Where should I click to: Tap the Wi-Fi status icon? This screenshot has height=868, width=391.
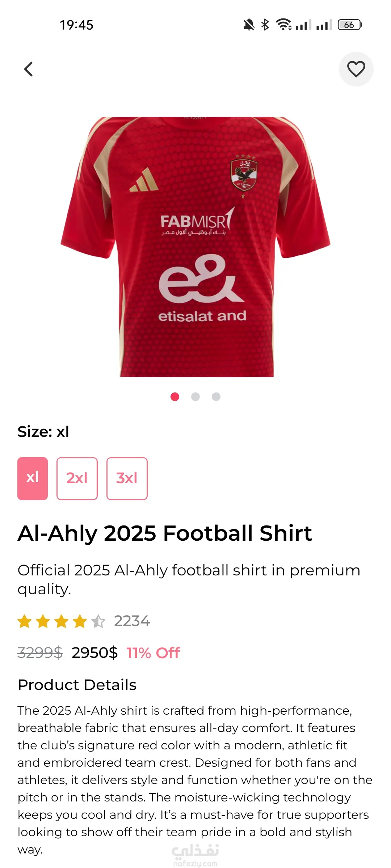[283, 25]
